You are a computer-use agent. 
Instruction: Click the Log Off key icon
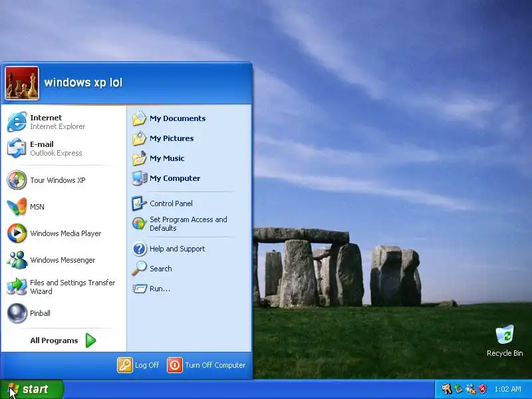pyautogui.click(x=125, y=365)
